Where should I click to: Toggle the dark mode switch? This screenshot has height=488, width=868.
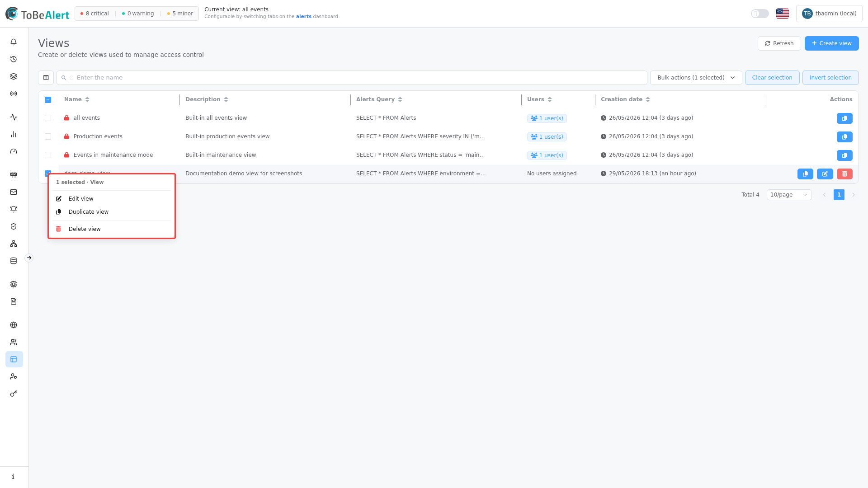point(760,14)
